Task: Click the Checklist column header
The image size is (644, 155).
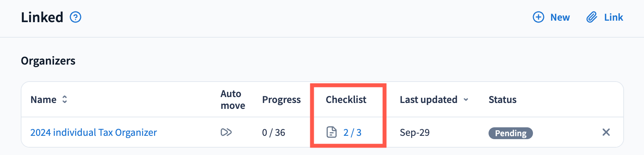Action: 346,100
